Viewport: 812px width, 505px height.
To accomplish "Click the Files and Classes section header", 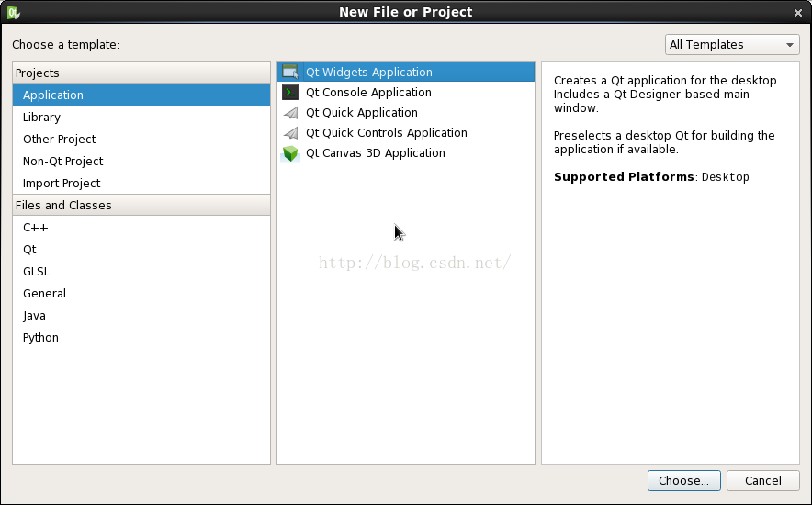I will click(141, 206).
